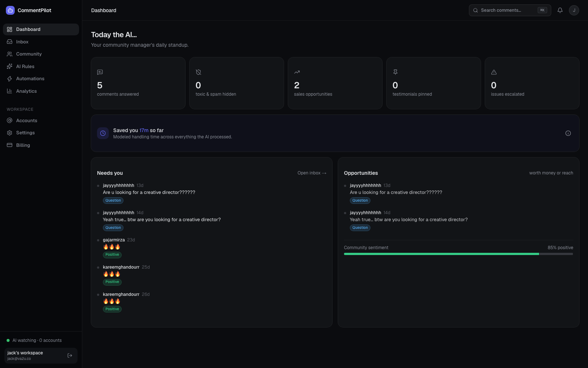Click the Community sentiment progress bar
Screen dimensions: 588x368
458,254
